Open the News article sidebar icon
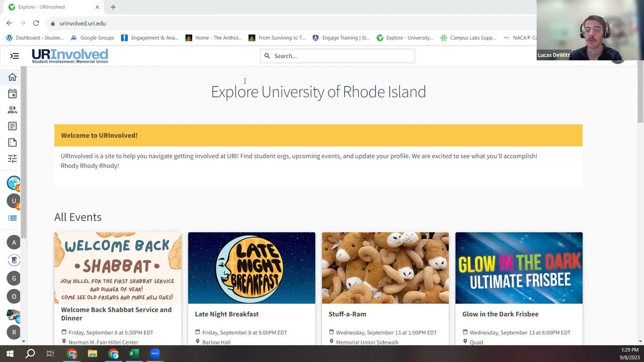This screenshot has height=362, width=644. tap(13, 126)
